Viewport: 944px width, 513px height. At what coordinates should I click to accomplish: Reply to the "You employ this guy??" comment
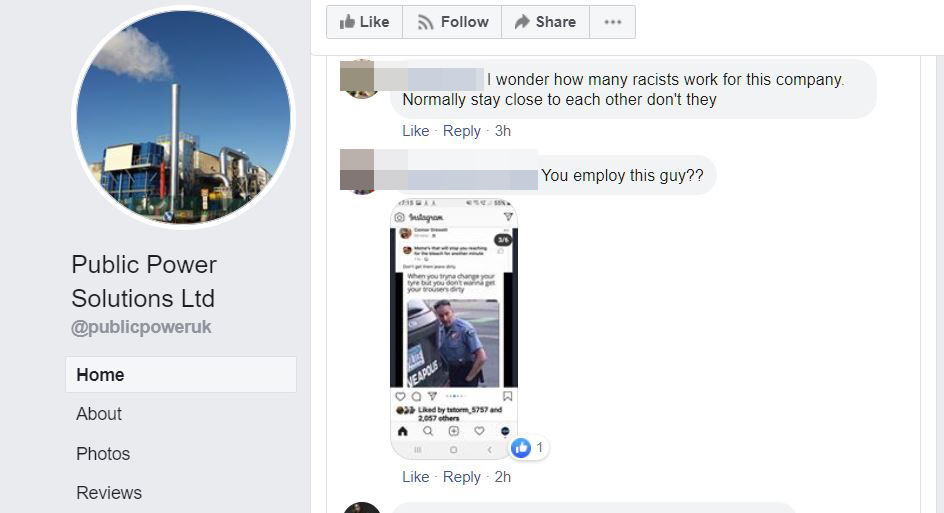(462, 477)
